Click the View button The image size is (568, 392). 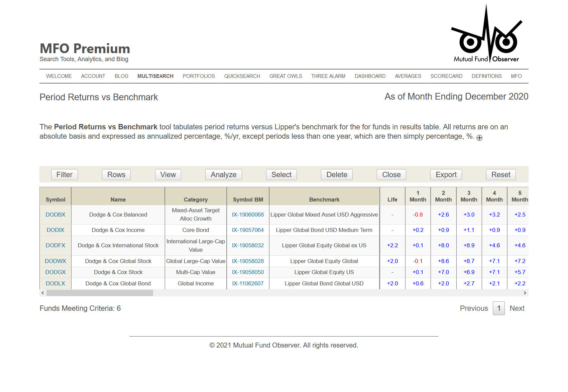point(168,175)
